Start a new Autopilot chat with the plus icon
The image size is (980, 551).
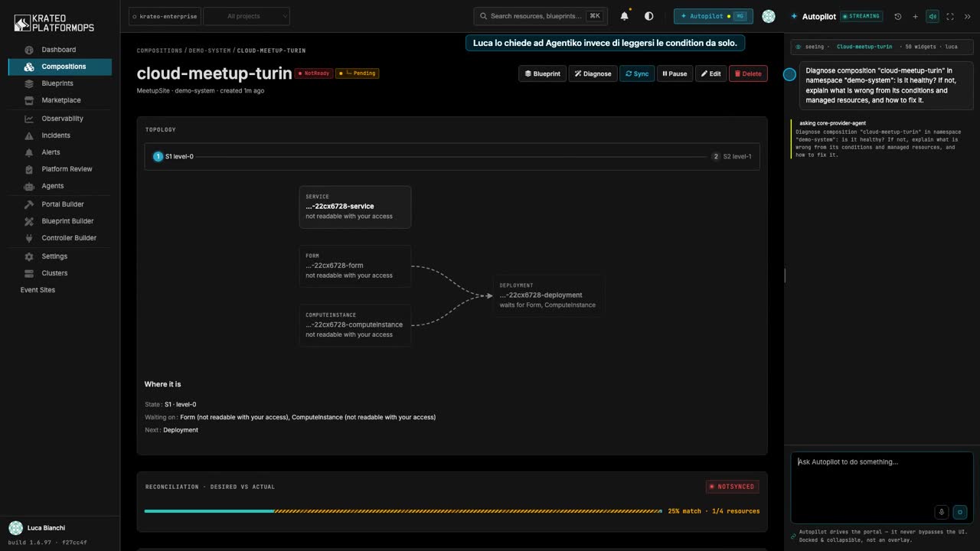point(915,16)
